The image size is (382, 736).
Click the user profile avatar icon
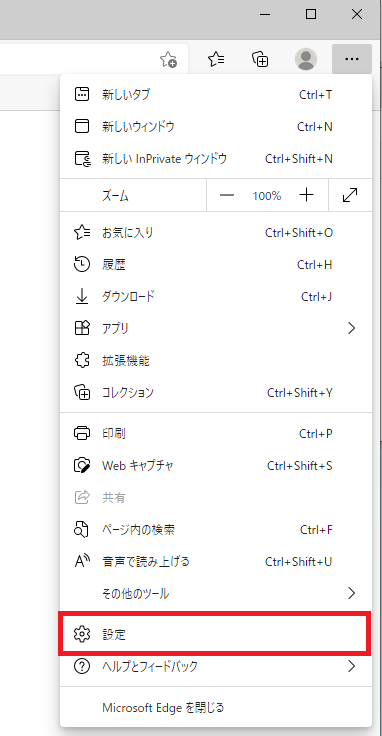pyautogui.click(x=306, y=59)
